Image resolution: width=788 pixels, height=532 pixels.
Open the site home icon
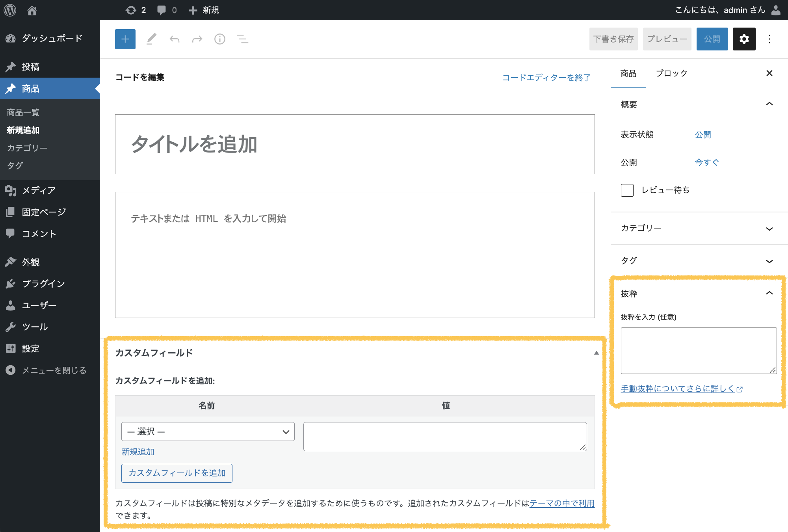coord(32,10)
